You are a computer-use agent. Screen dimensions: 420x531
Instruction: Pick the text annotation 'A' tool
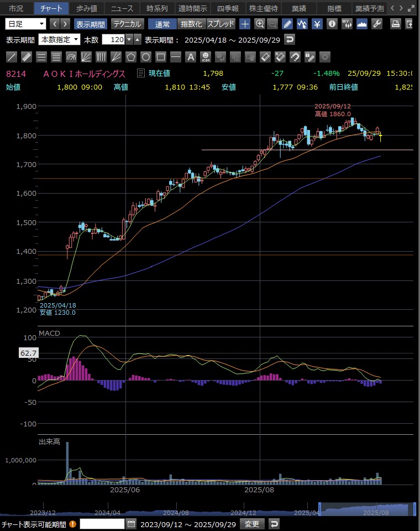(x=191, y=57)
